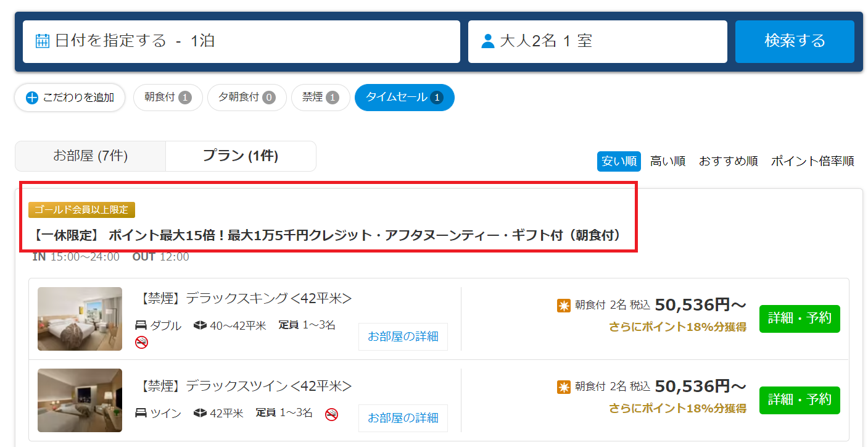Click the person icon in guest field
The image size is (868, 447).
[x=487, y=41]
